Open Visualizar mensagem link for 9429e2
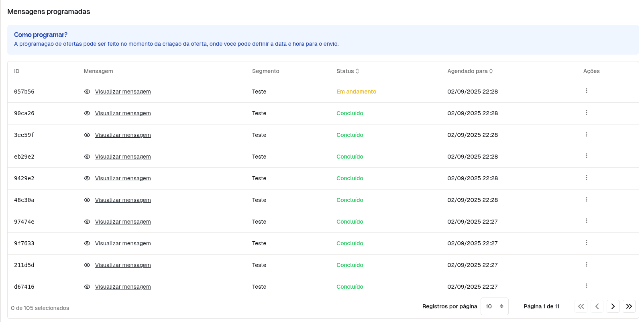Screen dimensions: 644x322 click(123, 178)
